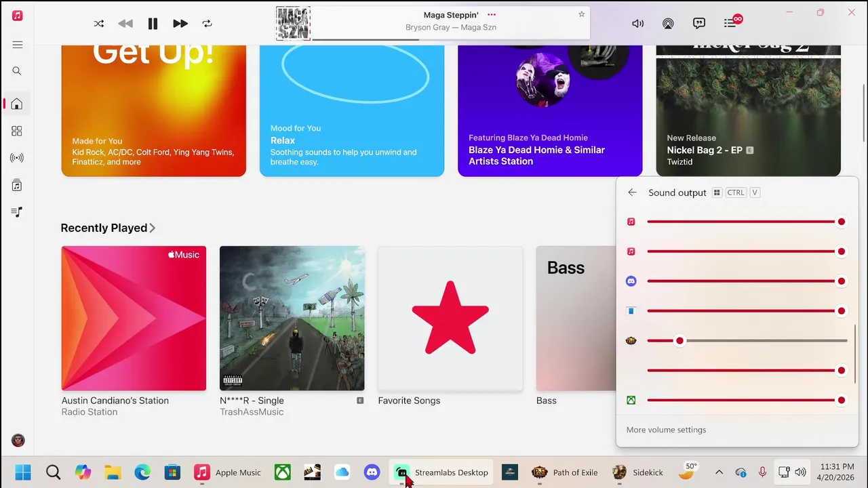Adjust the Discord volume slider
This screenshot has height=488, width=868.
point(747,281)
